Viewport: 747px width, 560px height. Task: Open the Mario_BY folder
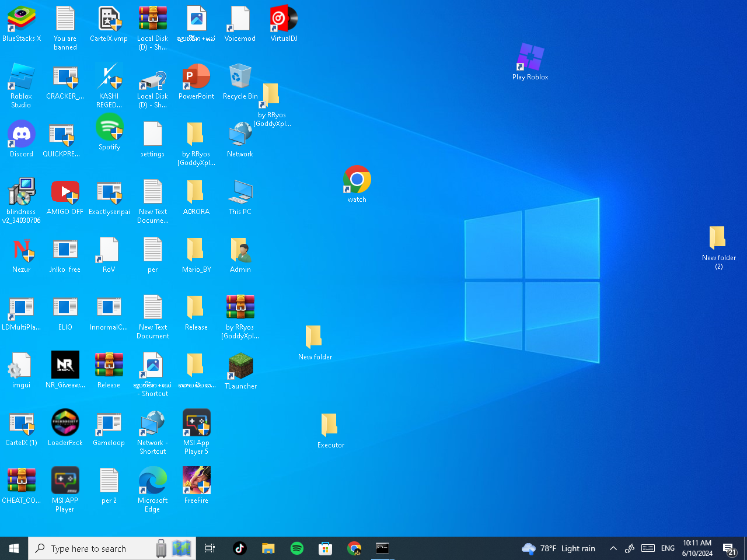[x=196, y=256]
